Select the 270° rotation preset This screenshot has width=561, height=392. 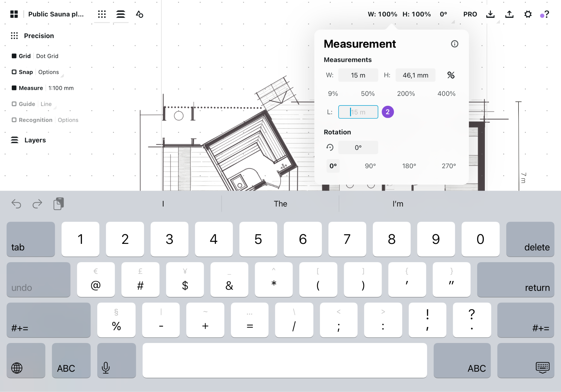pyautogui.click(x=449, y=166)
